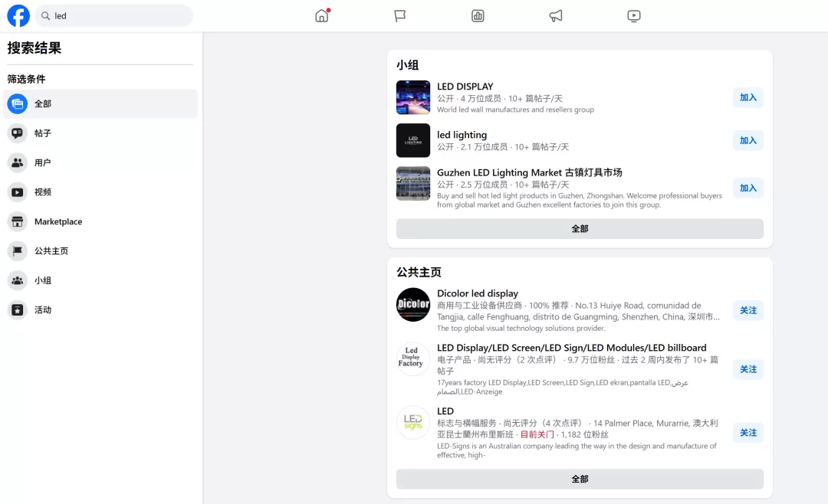The image size is (828, 504).
Task: Click the 小组 groups filter icon
Action: click(x=18, y=280)
